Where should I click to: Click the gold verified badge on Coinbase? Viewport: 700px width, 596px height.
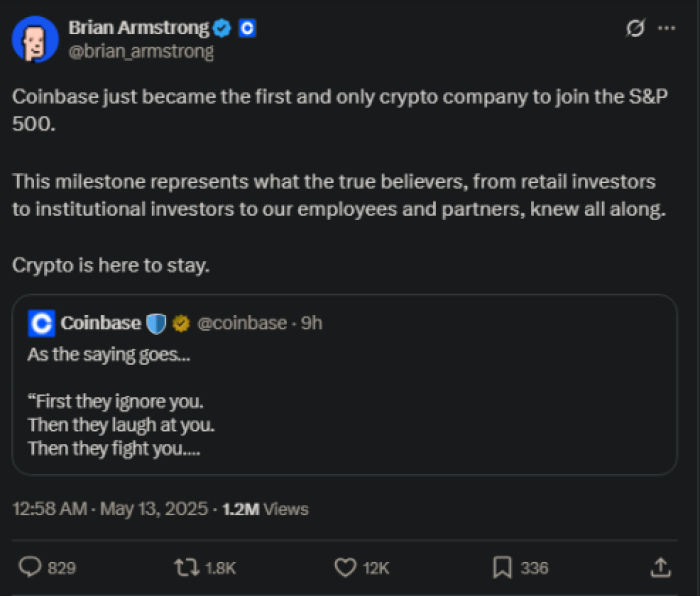181,324
